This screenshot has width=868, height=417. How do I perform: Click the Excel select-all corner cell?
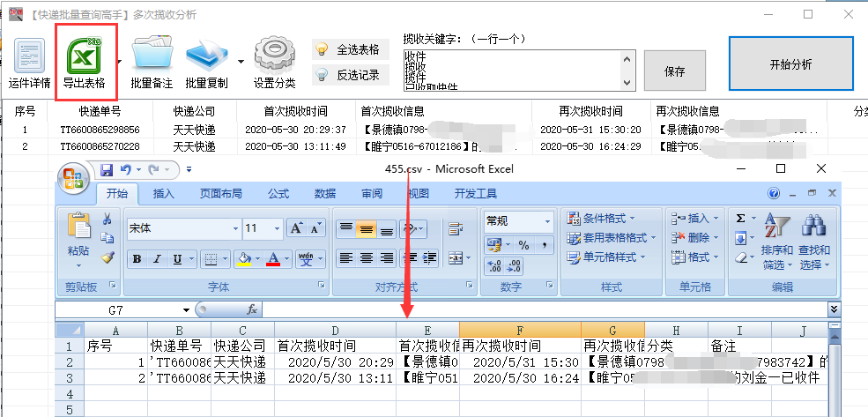70,331
